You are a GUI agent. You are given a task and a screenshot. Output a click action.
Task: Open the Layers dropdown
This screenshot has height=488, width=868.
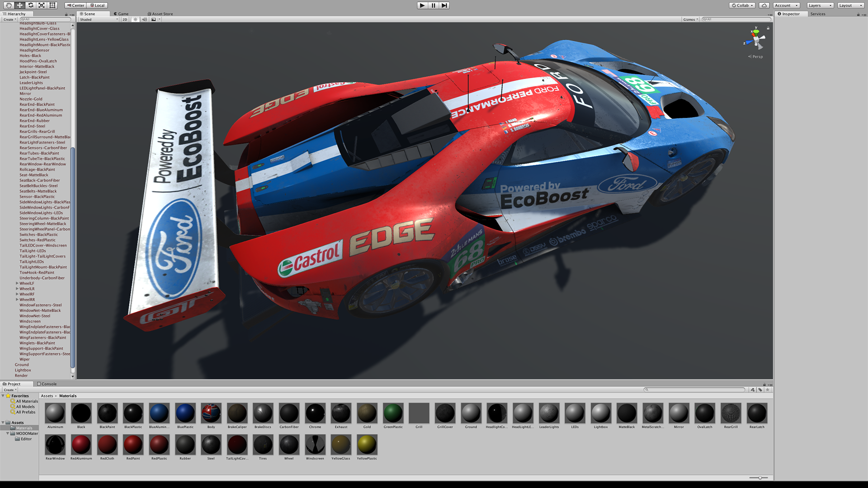point(820,5)
